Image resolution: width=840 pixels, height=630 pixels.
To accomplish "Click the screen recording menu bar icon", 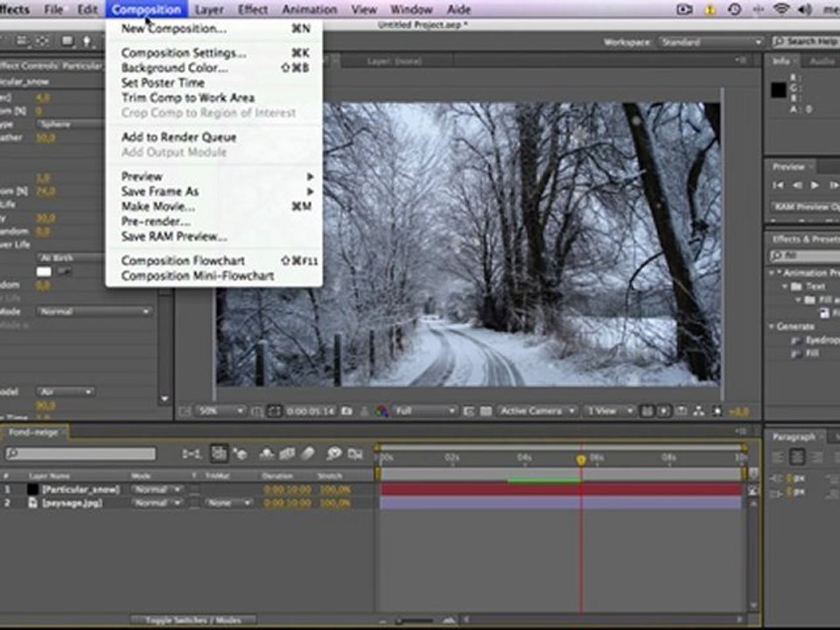I will coord(684,9).
